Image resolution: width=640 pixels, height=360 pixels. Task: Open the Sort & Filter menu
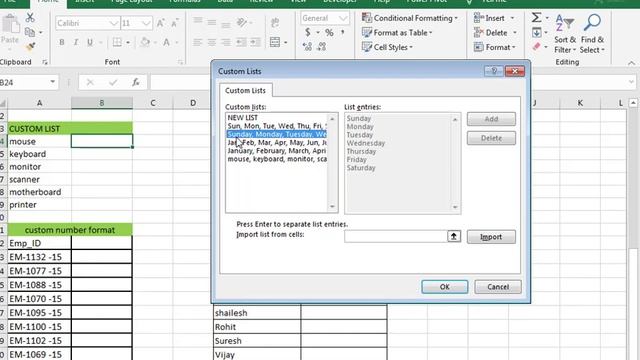point(565,33)
